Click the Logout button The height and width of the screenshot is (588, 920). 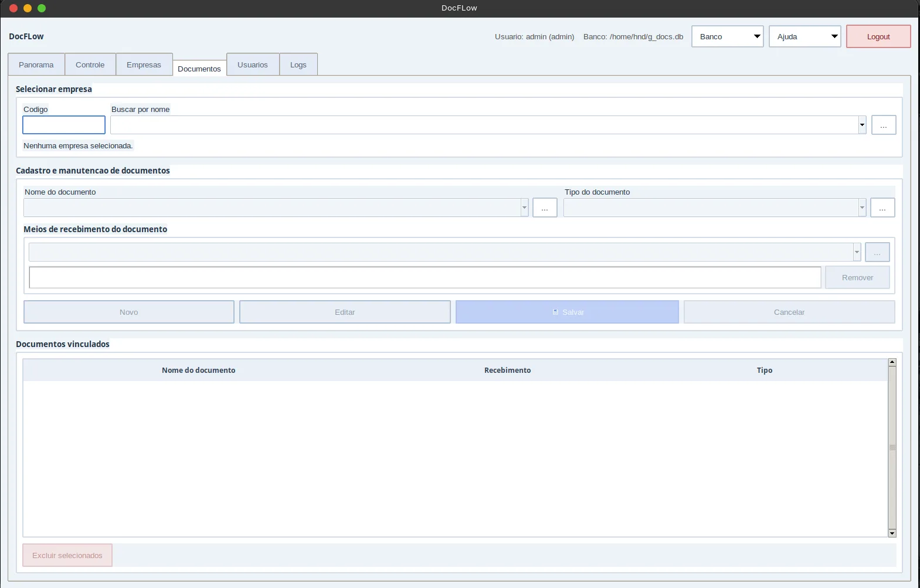878,36
